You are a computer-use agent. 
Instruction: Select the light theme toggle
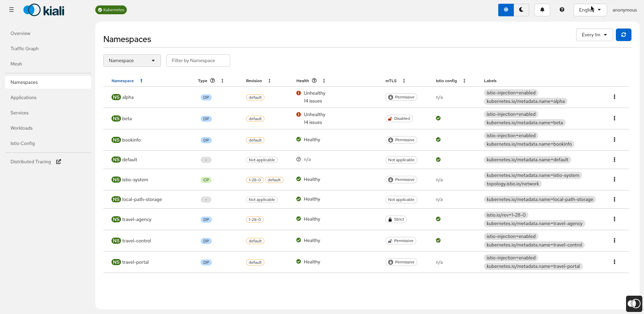pos(506,10)
